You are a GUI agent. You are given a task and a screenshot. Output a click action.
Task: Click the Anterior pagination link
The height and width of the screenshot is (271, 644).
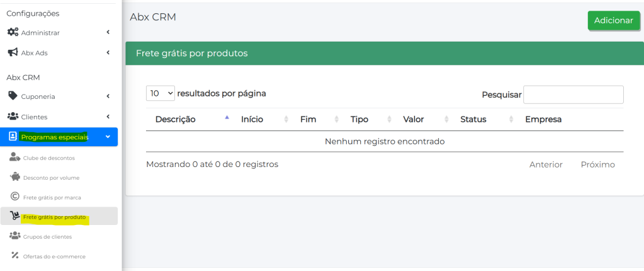click(x=546, y=164)
